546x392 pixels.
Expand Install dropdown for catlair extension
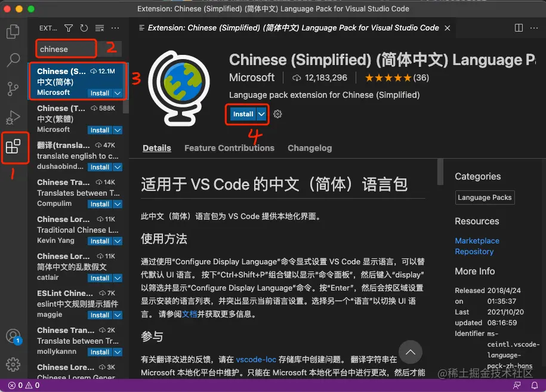pyautogui.click(x=118, y=278)
